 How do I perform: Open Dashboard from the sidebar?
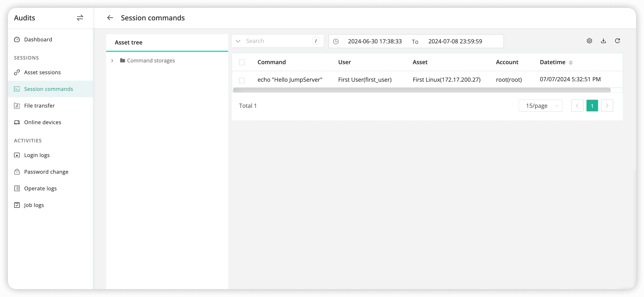[x=38, y=39]
